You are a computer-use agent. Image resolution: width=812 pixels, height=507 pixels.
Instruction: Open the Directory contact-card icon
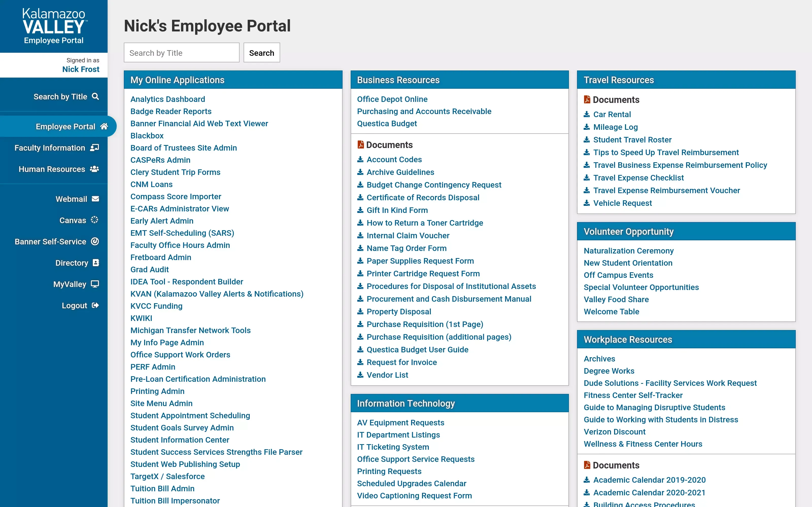coord(96,263)
